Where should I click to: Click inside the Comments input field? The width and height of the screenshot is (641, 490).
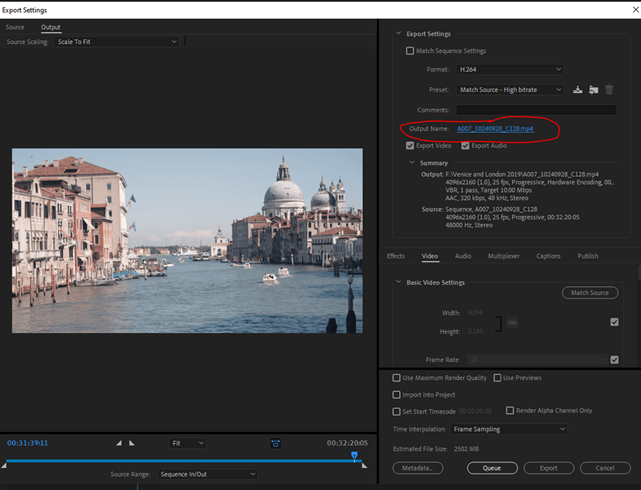(536, 110)
